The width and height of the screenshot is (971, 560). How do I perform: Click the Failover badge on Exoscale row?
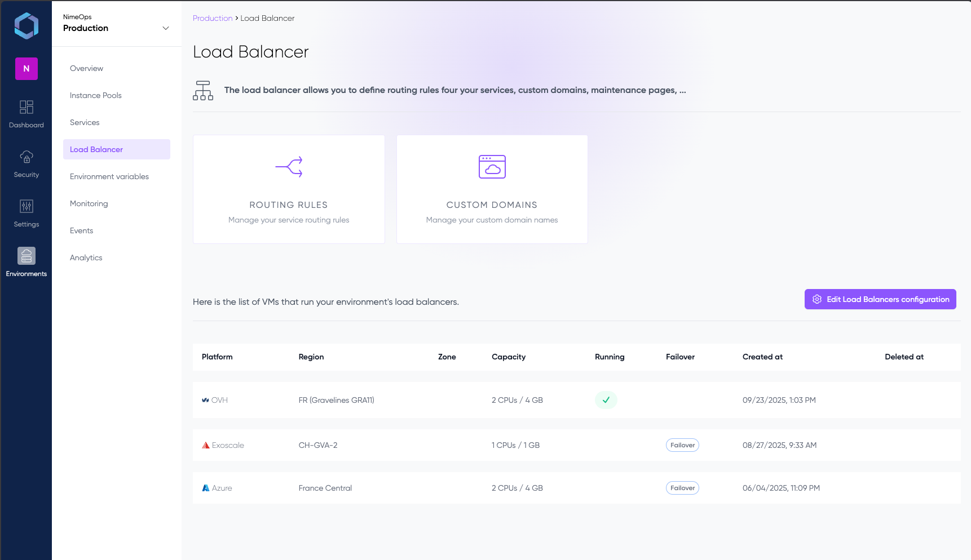pyautogui.click(x=682, y=445)
